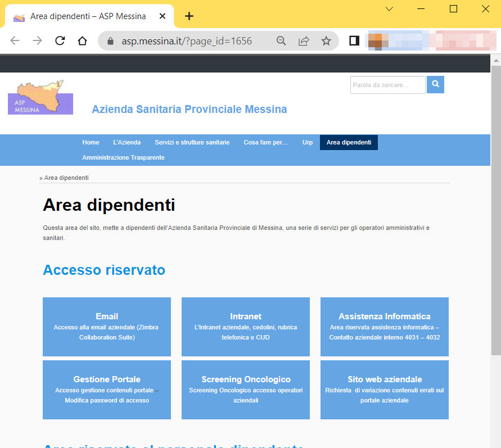Viewport: 501px width, 448px height.
Task: Select Amministrazione Trasparente menu item
Action: pos(123,157)
